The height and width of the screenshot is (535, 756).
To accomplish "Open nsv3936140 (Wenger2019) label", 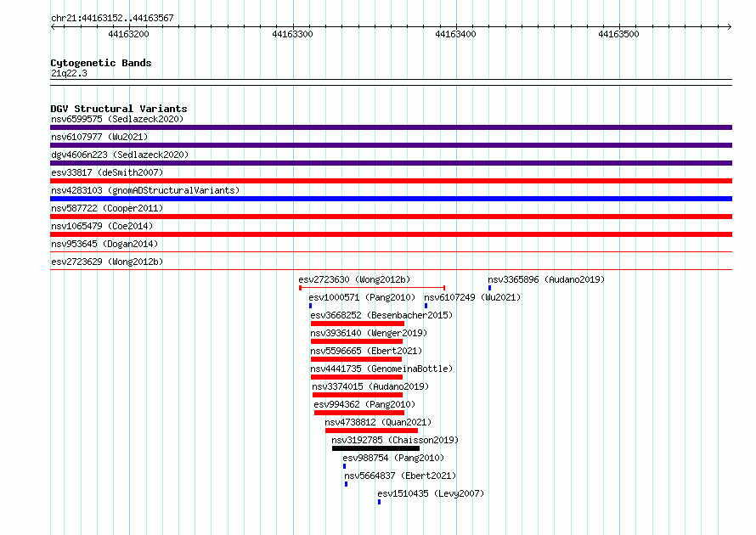I will point(369,333).
